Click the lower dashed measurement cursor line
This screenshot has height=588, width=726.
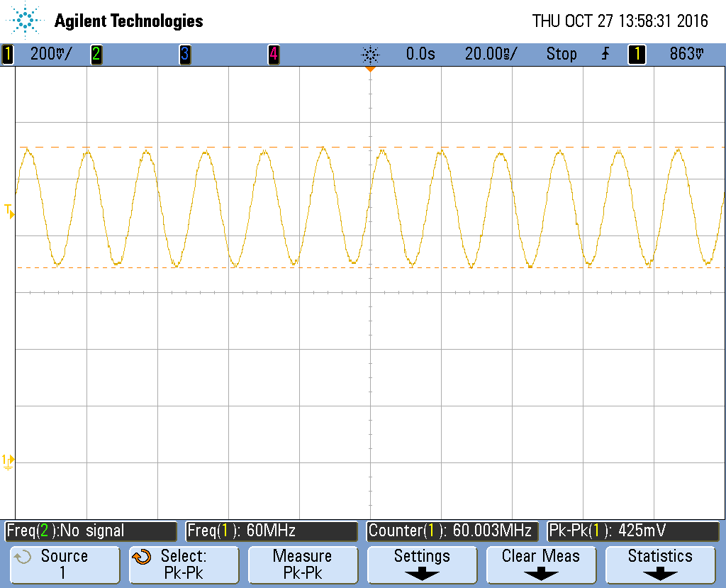tap(370, 268)
